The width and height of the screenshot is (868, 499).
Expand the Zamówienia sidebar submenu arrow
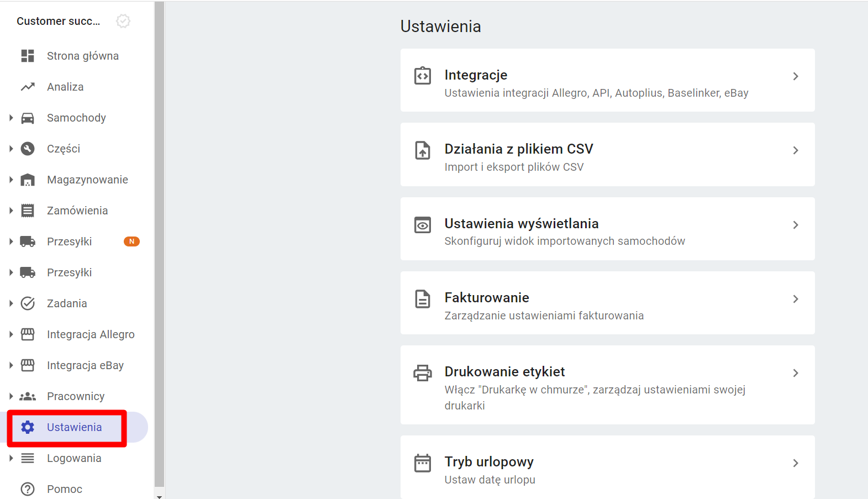pyautogui.click(x=11, y=211)
